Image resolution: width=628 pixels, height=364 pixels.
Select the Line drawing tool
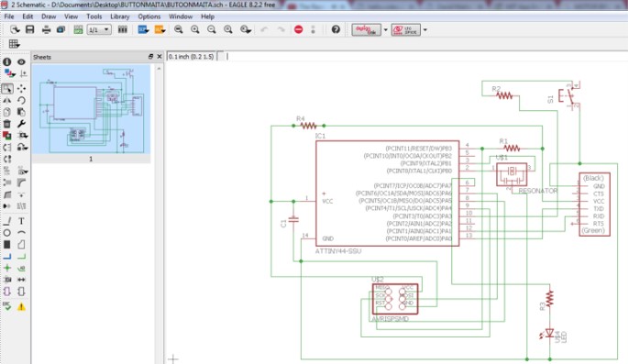(x=7, y=221)
